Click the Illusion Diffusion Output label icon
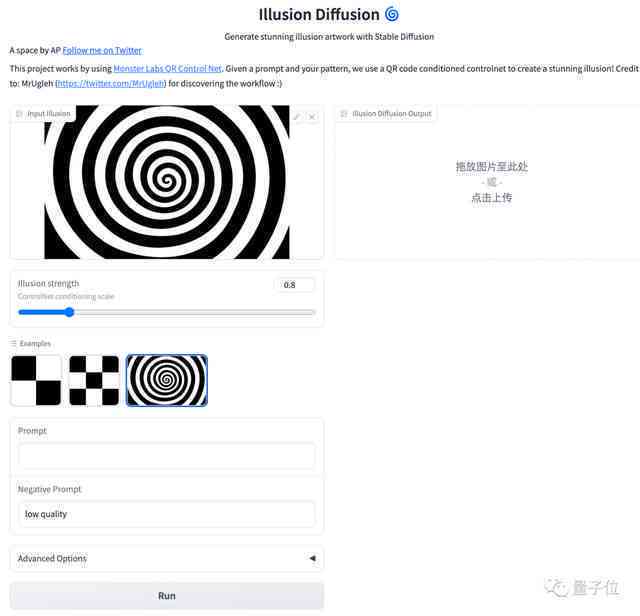The width and height of the screenshot is (640, 616). (x=344, y=113)
